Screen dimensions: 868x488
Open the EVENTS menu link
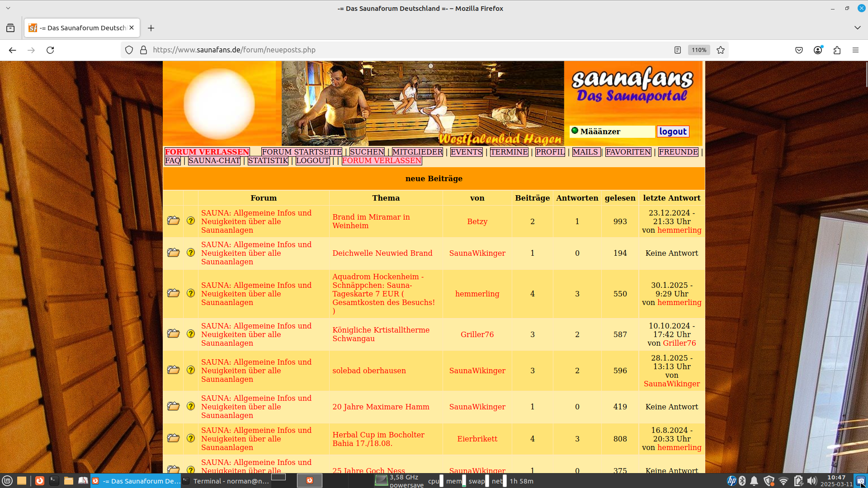(x=467, y=152)
